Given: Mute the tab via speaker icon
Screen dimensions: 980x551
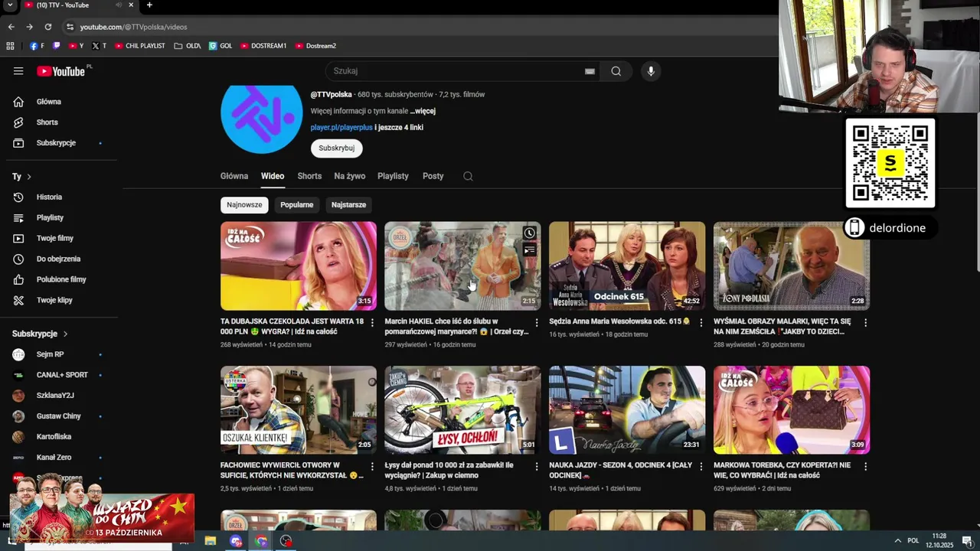Looking at the screenshot, I should click(x=119, y=5).
